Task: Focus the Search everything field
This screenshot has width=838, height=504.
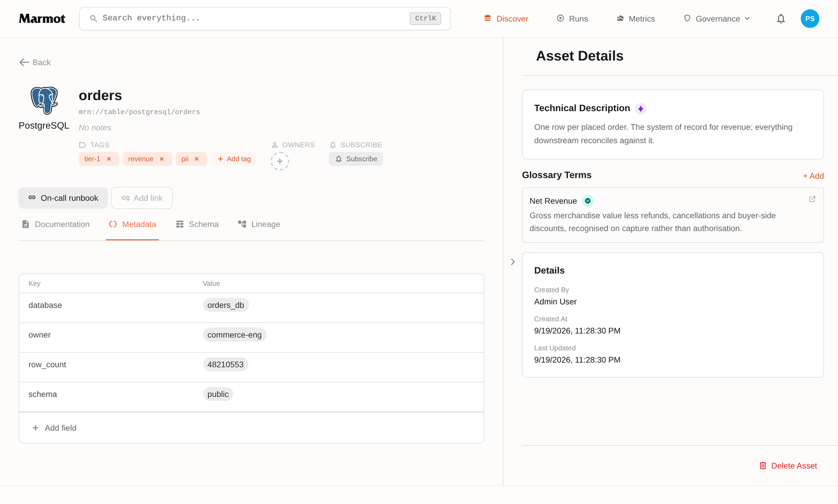Action: pos(265,19)
